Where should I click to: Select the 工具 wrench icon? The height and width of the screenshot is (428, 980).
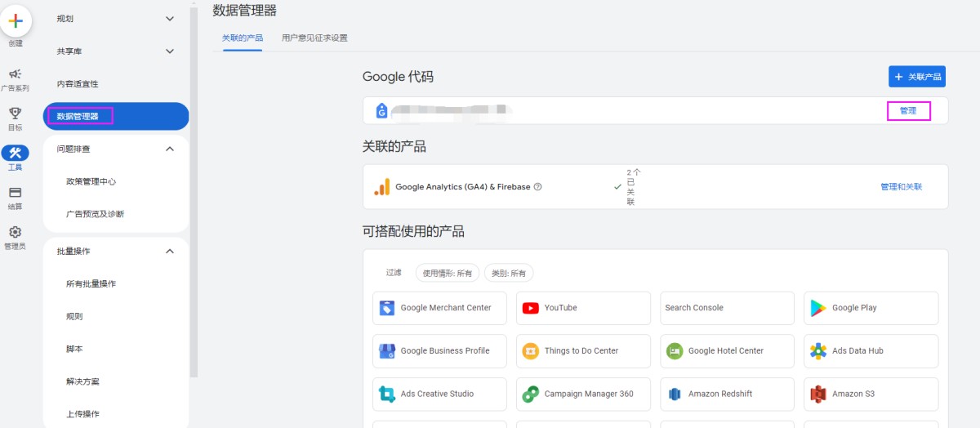15,154
